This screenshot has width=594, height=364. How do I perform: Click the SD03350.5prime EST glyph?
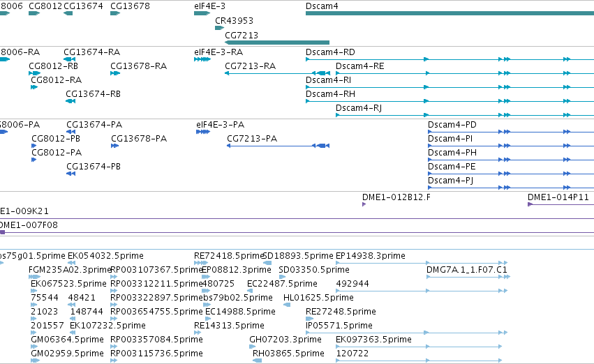click(x=282, y=277)
